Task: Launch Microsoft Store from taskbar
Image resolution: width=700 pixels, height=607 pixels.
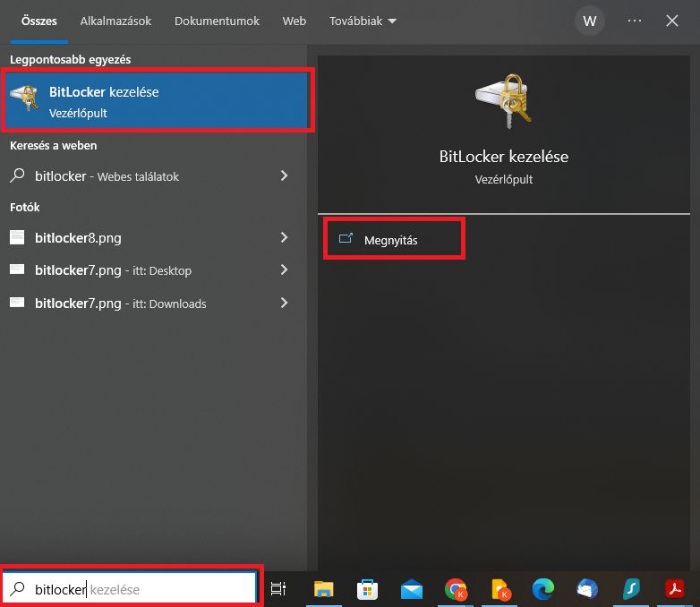Action: (x=367, y=588)
